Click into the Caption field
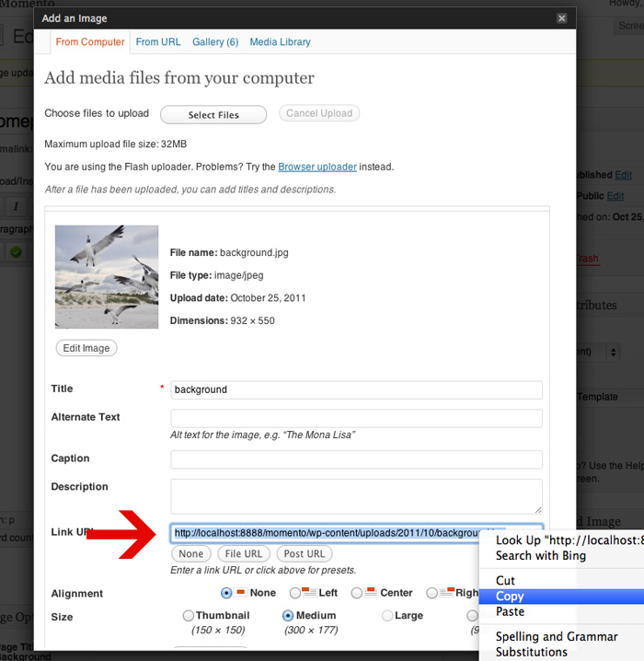 click(356, 459)
